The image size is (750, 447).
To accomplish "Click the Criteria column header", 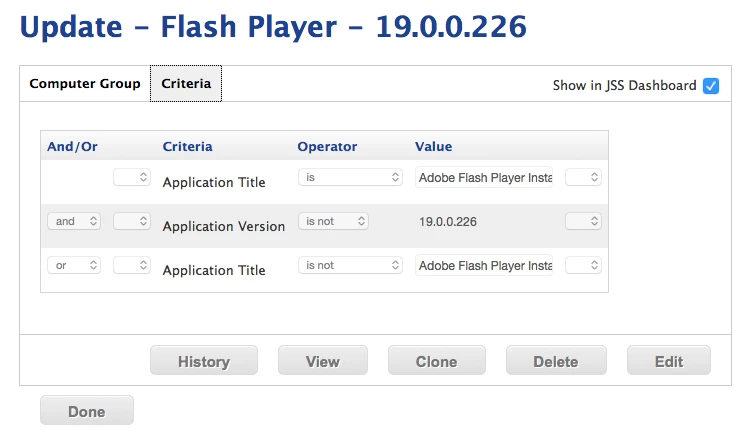I will point(188,146).
